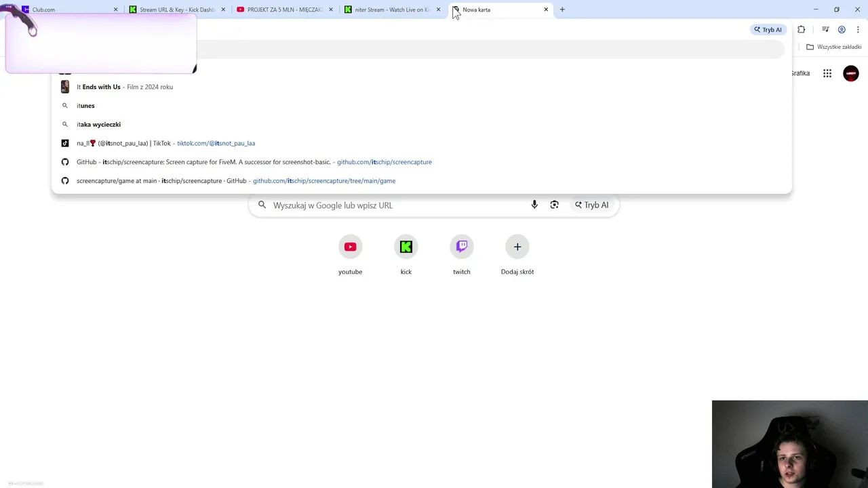This screenshot has width=868, height=488.
Task: Close the Stream URL & Key tab
Action: [x=223, y=9]
